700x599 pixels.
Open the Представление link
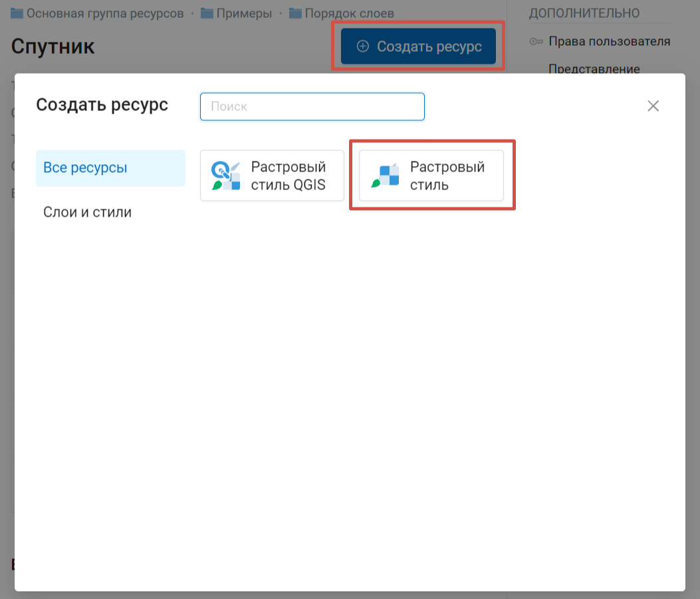click(x=594, y=68)
